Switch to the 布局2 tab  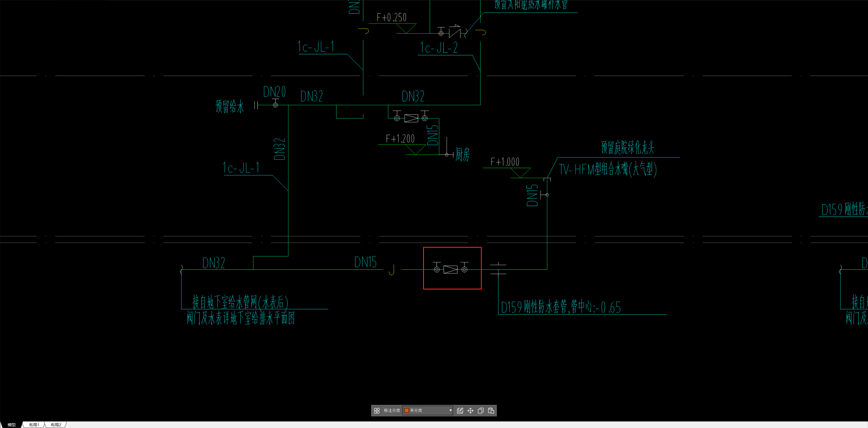click(x=56, y=425)
